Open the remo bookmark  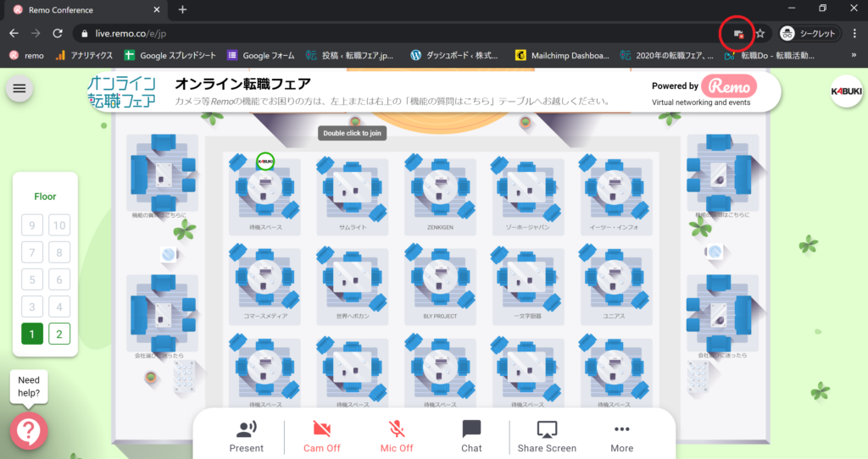point(26,55)
